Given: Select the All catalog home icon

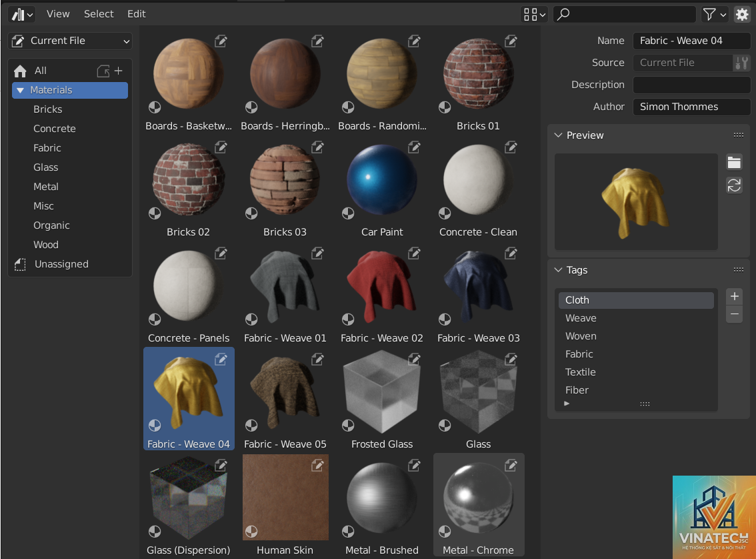Looking at the screenshot, I should tap(20, 71).
